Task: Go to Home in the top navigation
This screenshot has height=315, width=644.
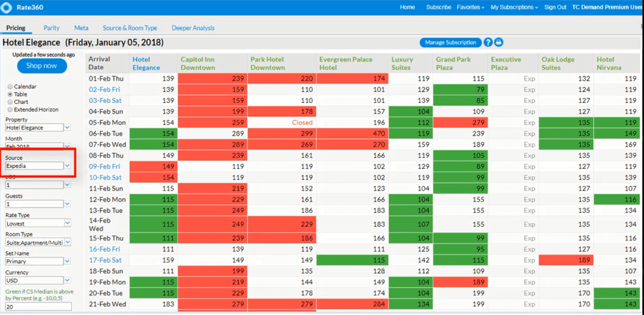Action: point(407,7)
